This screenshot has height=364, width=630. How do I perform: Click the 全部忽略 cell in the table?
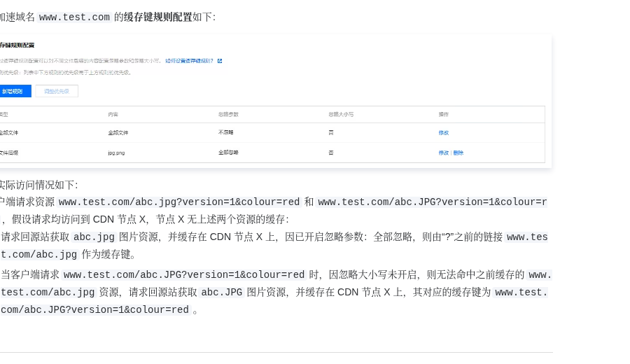coord(228,153)
